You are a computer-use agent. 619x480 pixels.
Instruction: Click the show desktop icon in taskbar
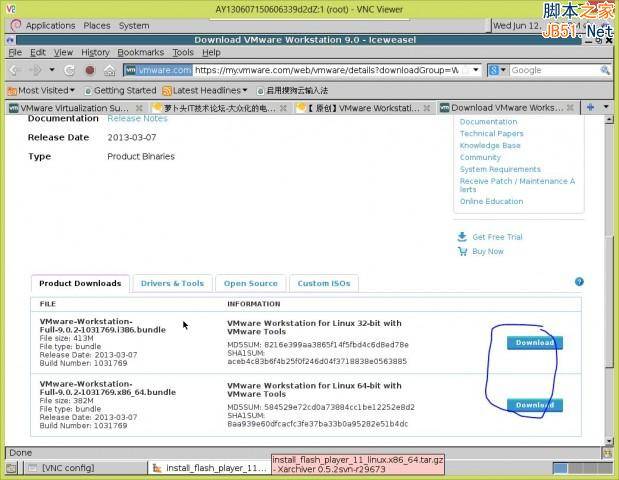[12, 467]
